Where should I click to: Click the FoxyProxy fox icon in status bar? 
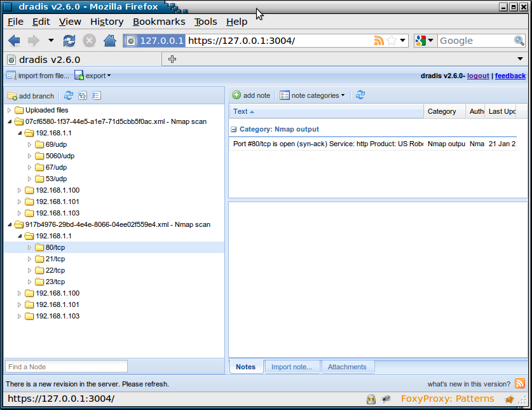(x=509, y=399)
